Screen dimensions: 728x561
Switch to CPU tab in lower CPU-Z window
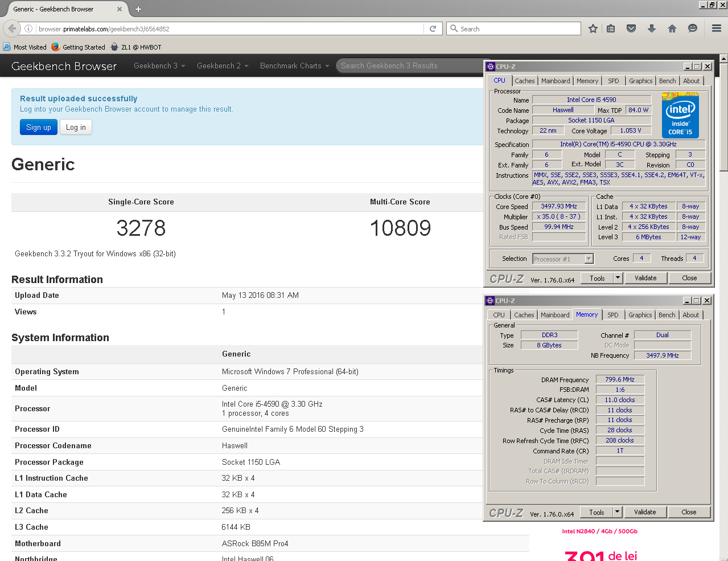click(499, 315)
